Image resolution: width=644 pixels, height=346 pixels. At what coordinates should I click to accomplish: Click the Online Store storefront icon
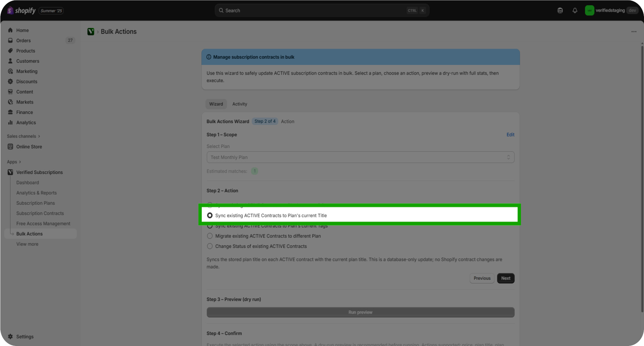tap(10, 147)
